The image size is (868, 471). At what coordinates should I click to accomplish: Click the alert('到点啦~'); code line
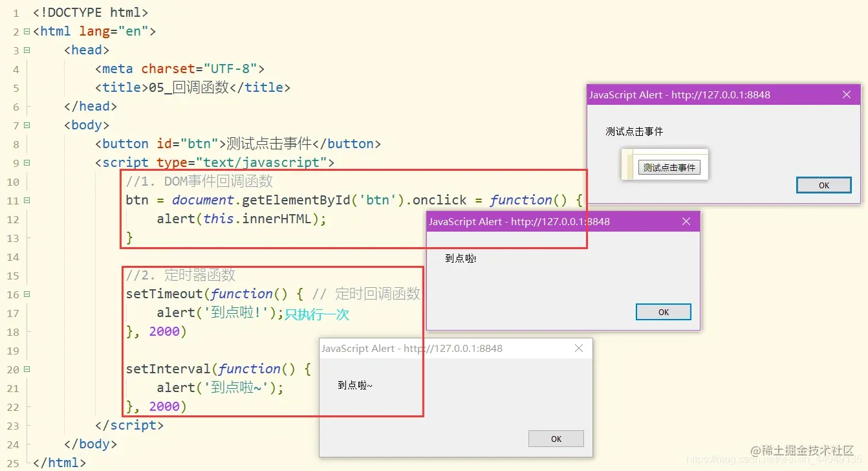(221, 388)
